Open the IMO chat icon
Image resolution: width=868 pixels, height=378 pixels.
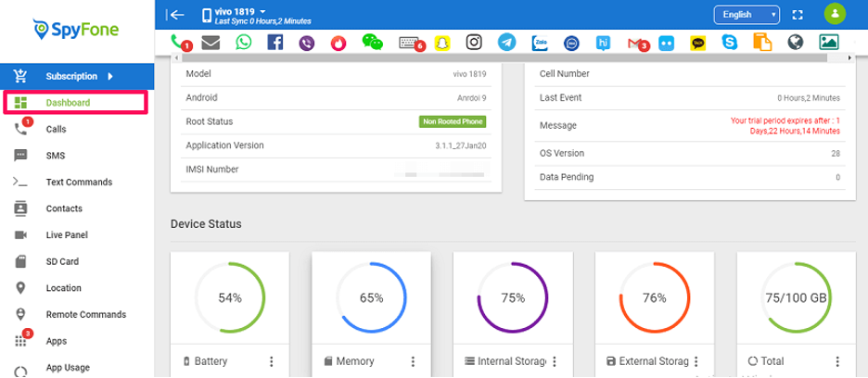pyautogui.click(x=571, y=44)
